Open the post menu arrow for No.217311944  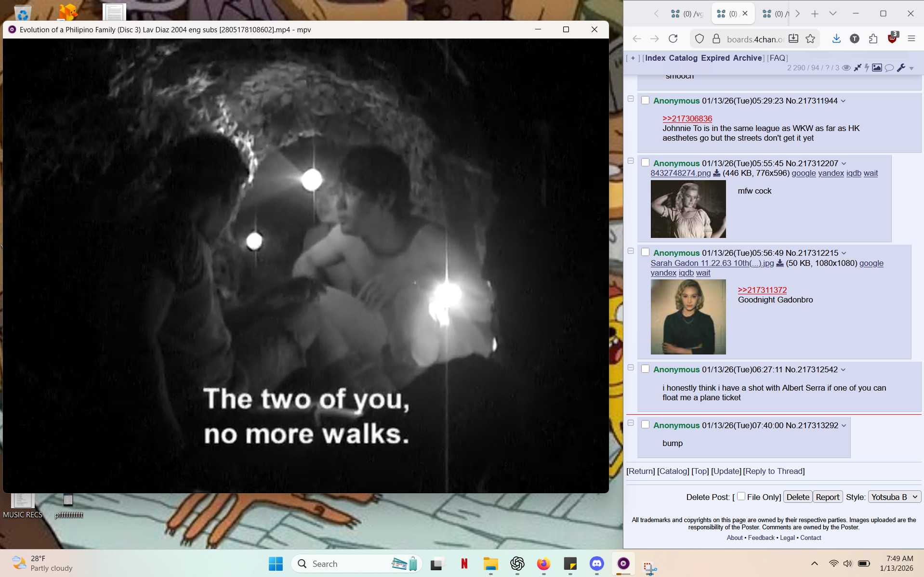click(x=843, y=101)
